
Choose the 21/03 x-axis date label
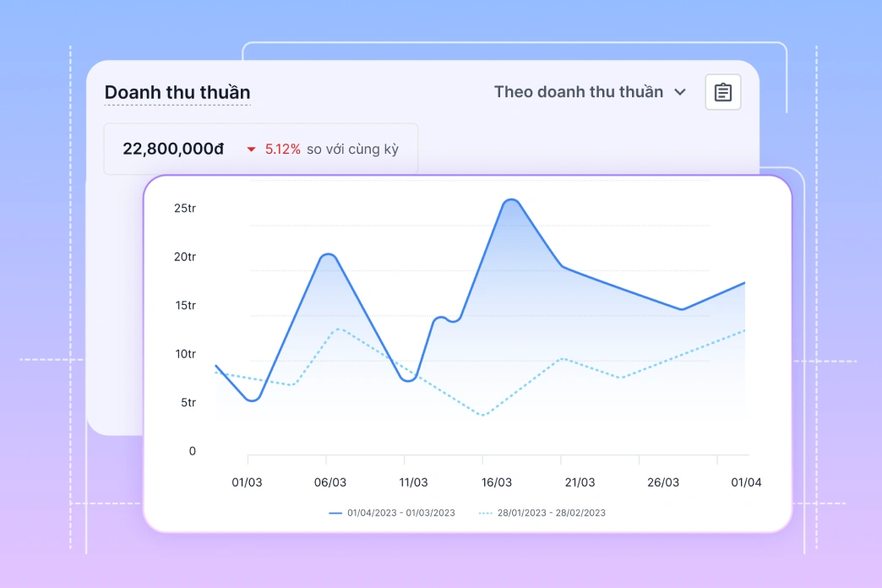coord(580,483)
